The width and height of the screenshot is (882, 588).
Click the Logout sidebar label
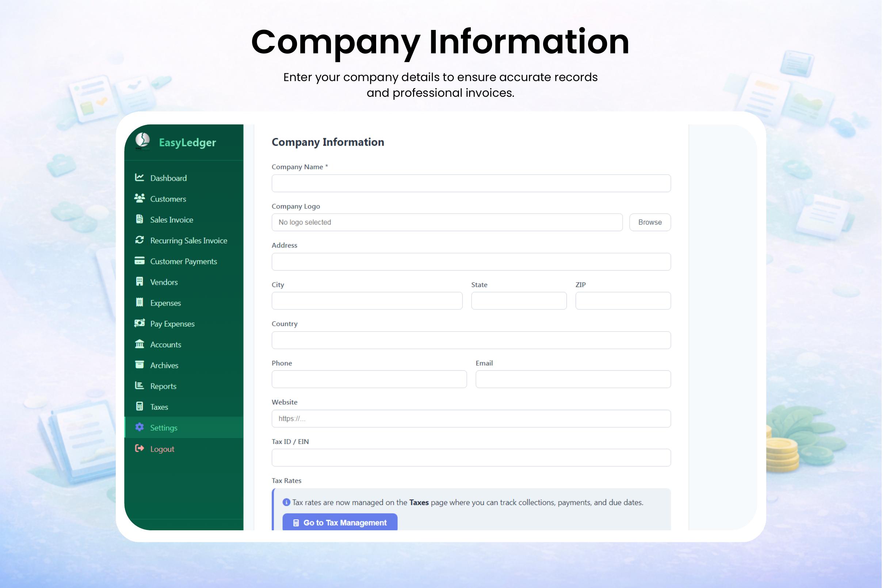pyautogui.click(x=162, y=449)
